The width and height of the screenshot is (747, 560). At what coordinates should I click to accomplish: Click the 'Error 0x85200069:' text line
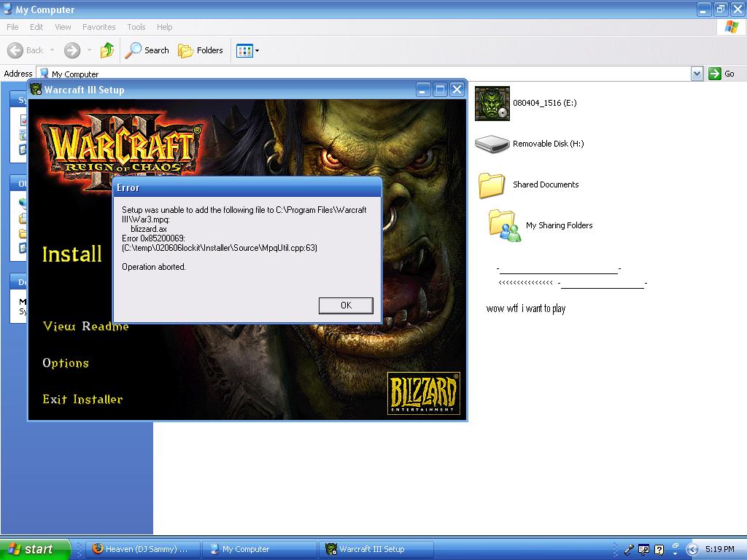153,238
